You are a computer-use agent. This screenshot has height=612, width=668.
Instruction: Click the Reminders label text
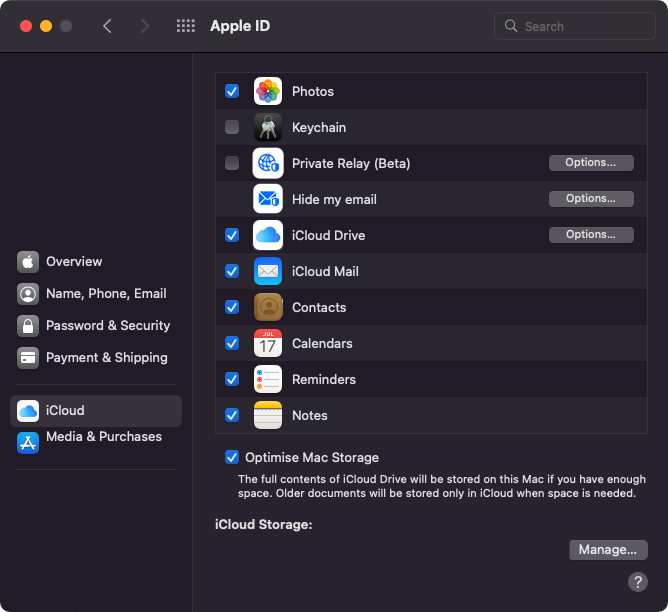point(324,379)
